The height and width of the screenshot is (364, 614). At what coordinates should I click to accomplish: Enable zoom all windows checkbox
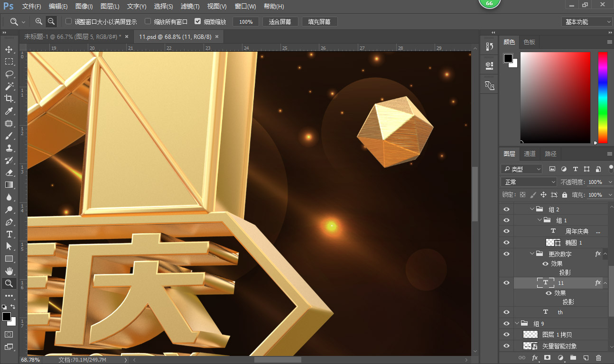click(x=148, y=21)
